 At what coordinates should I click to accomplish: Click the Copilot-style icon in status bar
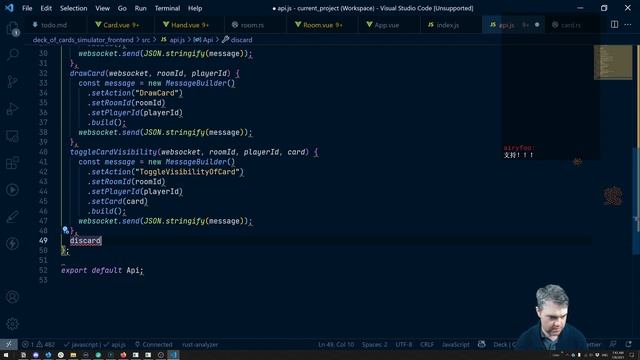(x=482, y=344)
